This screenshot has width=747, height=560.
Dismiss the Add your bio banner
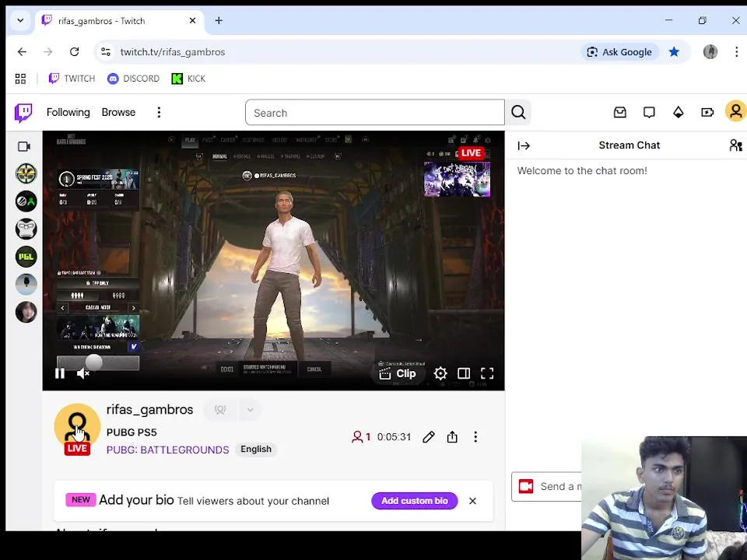tap(472, 501)
